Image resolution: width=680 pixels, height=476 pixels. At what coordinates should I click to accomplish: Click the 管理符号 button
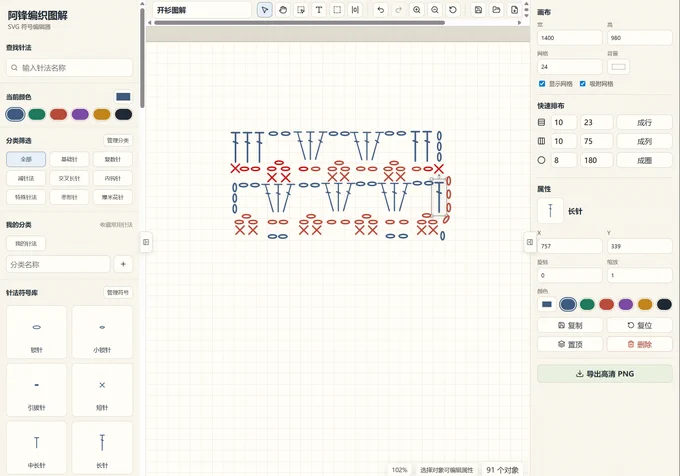pyautogui.click(x=118, y=293)
